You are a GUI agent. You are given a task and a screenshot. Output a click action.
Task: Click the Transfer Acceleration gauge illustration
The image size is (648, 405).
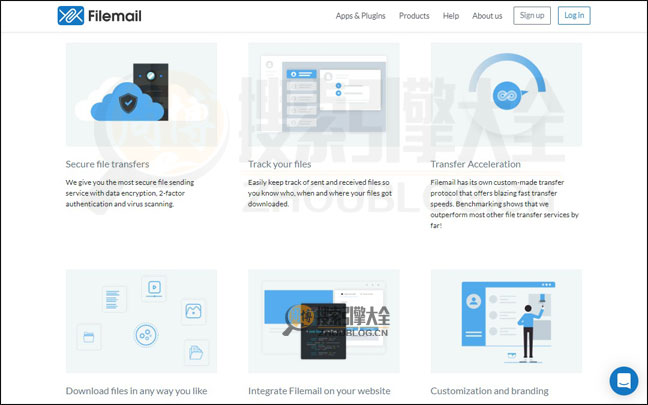coord(506,94)
